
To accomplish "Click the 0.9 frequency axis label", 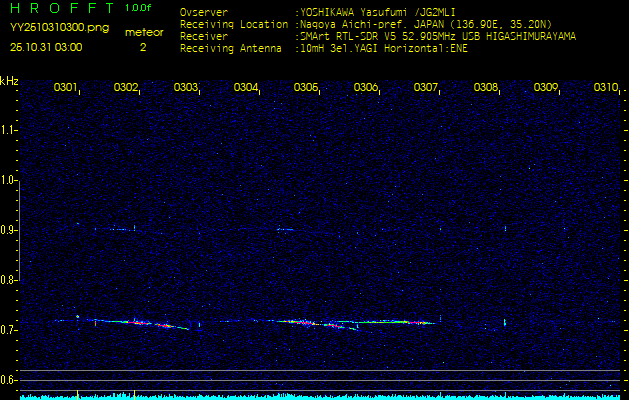I will pyautogui.click(x=9, y=229).
